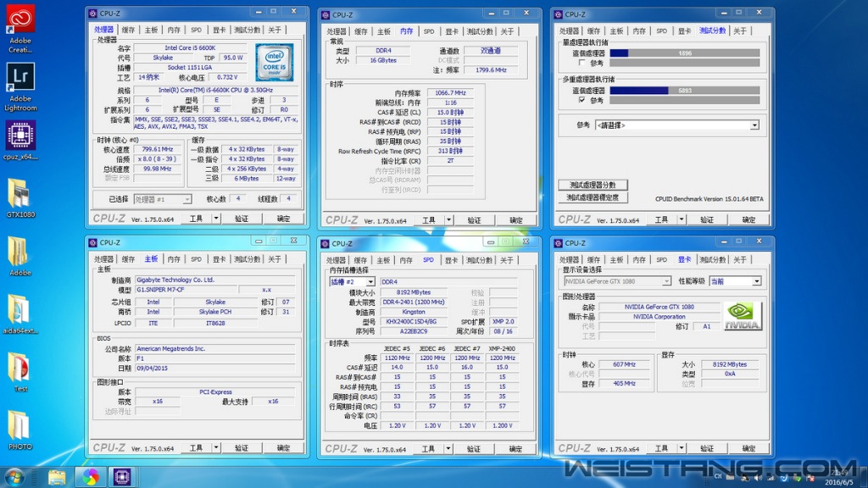The image size is (868, 488).
Task: Open the Adobe Creative Cloud desktop shortcut
Action: click(20, 28)
